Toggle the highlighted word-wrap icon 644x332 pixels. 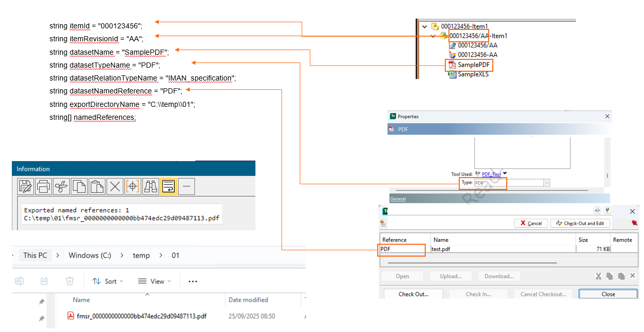click(169, 186)
